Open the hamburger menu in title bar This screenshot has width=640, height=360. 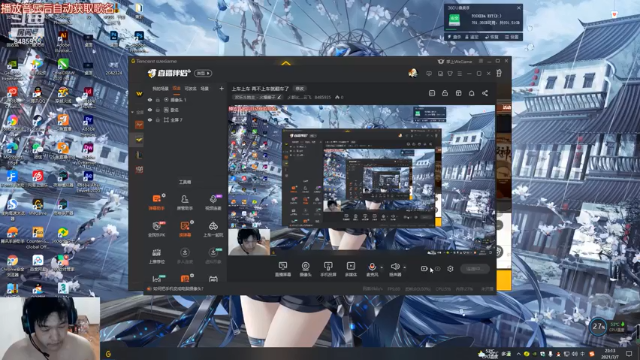(460, 73)
